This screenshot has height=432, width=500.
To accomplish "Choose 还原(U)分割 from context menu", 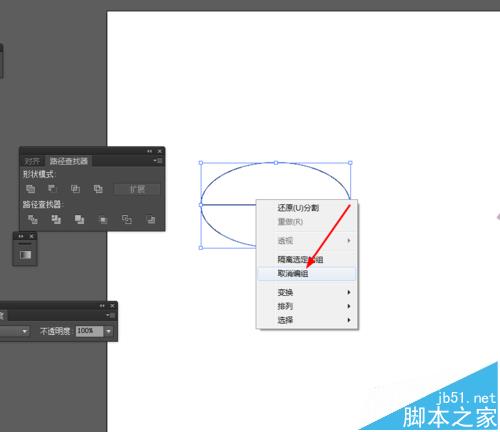I will [307, 208].
